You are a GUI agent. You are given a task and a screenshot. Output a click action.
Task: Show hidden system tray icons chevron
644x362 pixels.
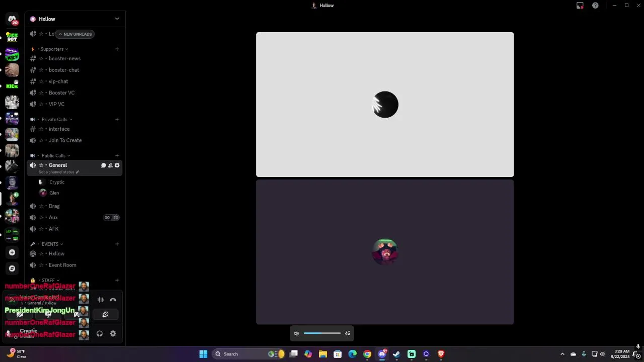(562, 354)
